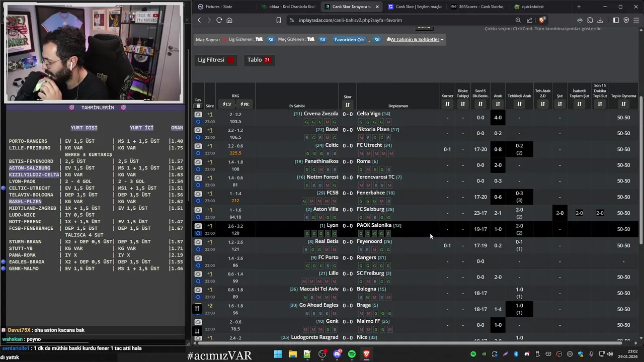The image size is (644, 362).
Task: Open browser hamburger main menu
Action: point(636,20)
